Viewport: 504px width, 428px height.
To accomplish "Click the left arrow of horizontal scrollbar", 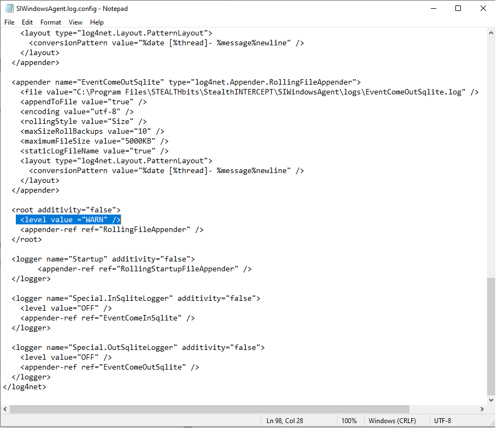I will click(x=4, y=409).
